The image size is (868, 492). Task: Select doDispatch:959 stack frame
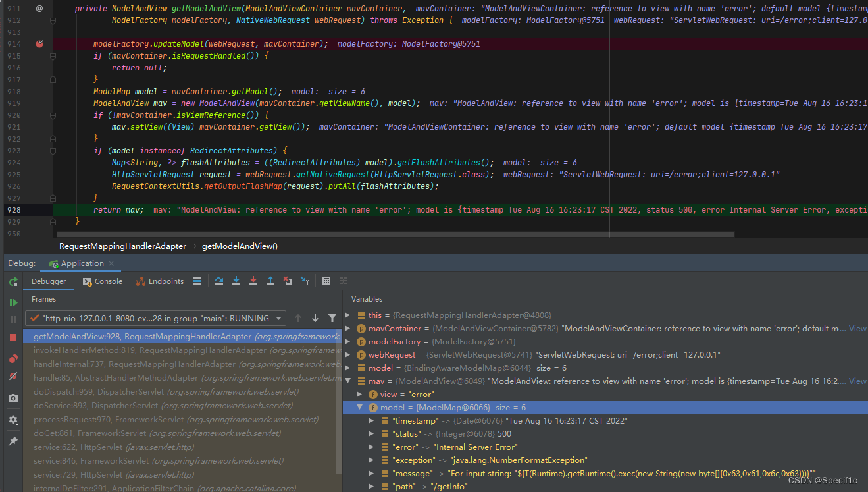coord(182,392)
